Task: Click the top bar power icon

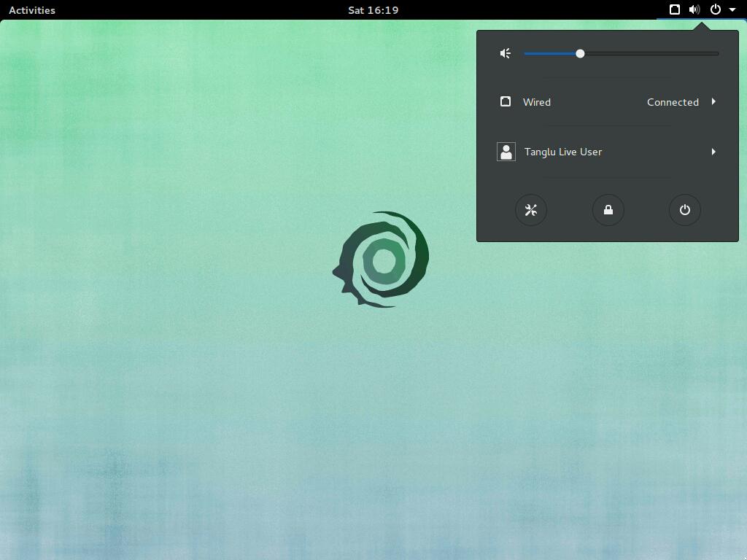Action: pos(716,9)
